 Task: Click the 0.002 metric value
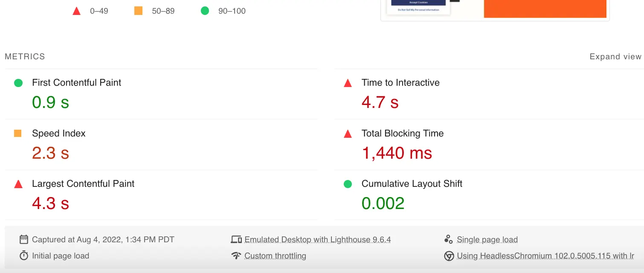383,203
